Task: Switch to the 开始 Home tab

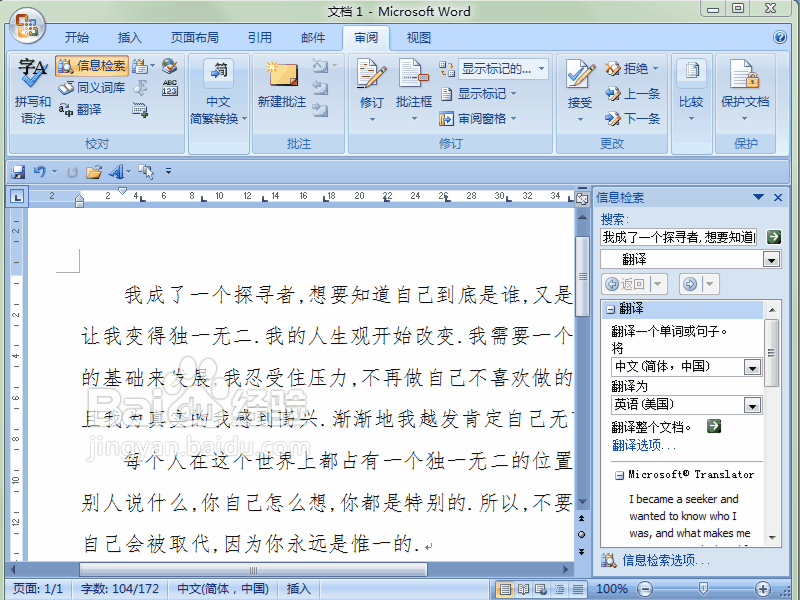Action: pyautogui.click(x=77, y=38)
